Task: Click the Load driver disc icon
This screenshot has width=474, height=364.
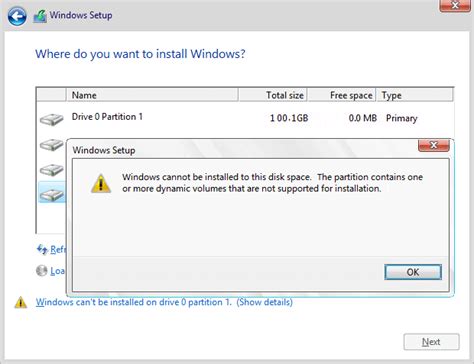Action: click(42, 270)
